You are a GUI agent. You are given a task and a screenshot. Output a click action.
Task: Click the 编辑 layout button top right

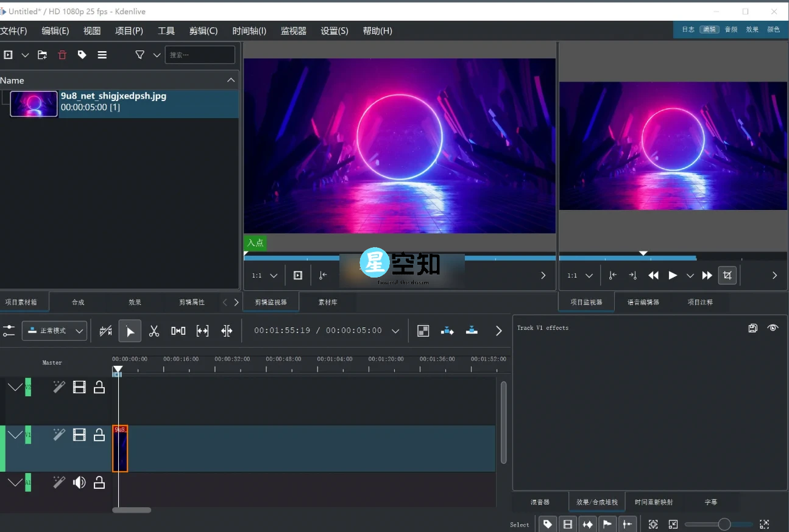(x=709, y=29)
